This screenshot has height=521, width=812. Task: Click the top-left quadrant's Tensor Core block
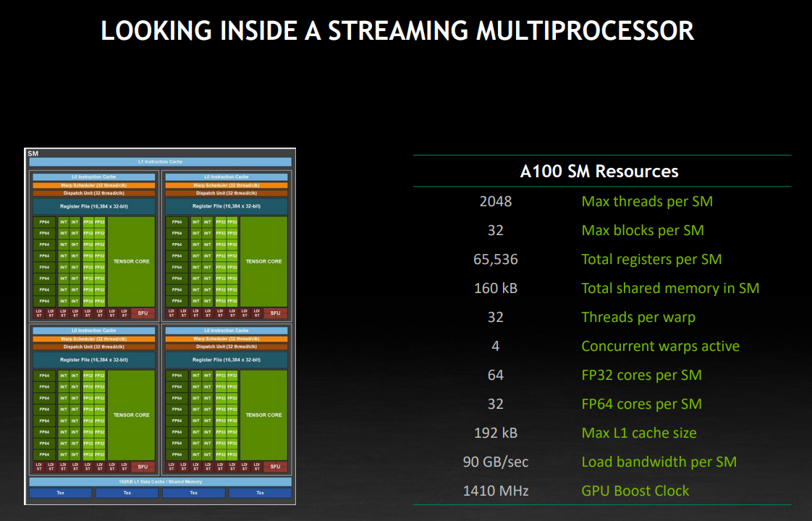(131, 261)
